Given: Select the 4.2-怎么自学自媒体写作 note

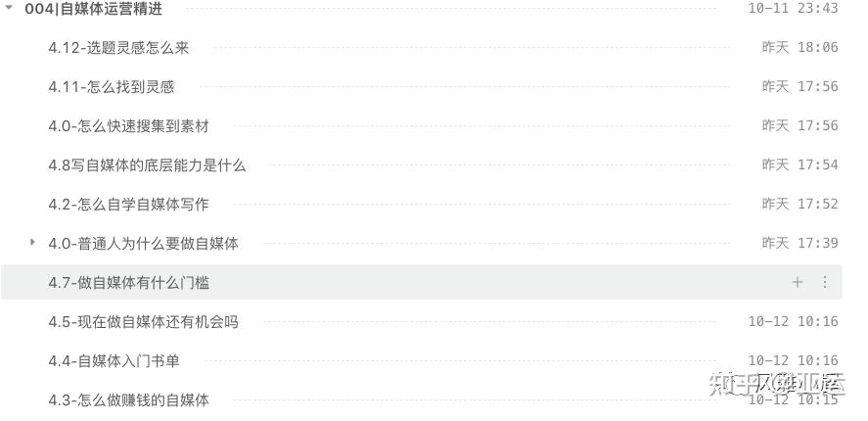Looking at the screenshot, I should point(128,204).
